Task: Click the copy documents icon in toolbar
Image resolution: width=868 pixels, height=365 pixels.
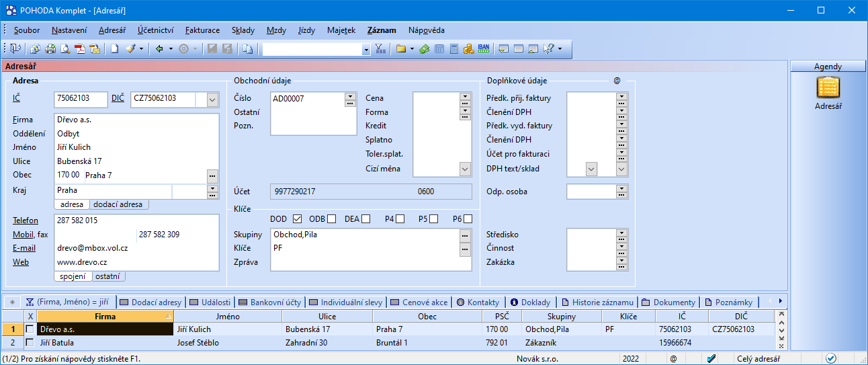Action: 248,48
